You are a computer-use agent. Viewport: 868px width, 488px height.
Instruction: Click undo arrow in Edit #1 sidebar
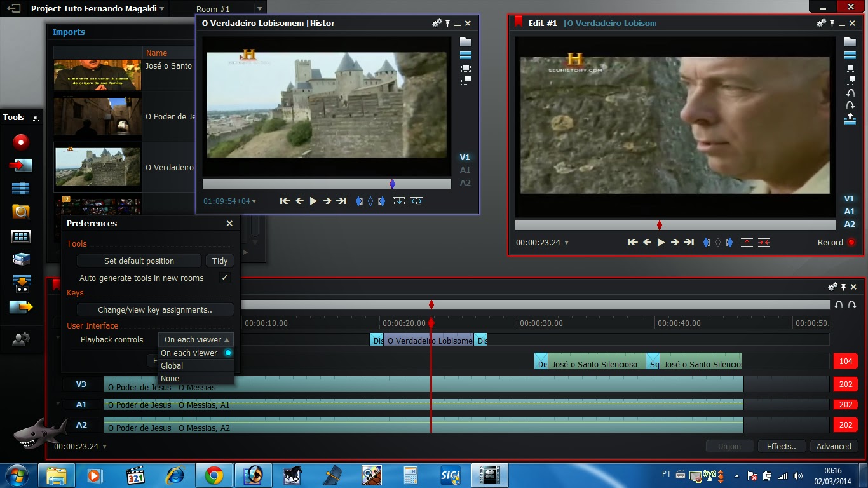[850, 93]
